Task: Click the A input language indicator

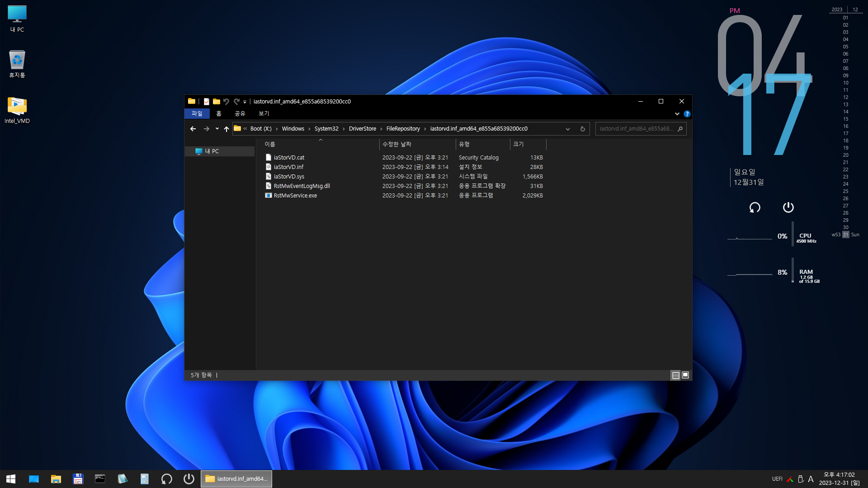Action: click(811, 479)
